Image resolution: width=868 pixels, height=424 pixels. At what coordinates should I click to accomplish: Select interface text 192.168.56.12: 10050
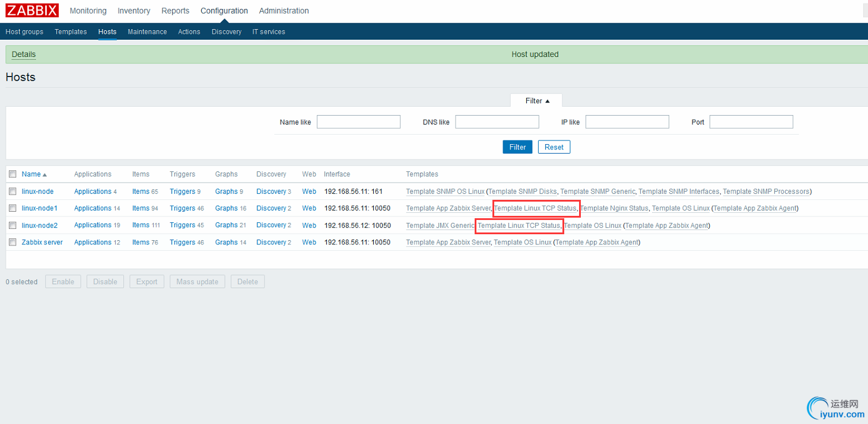tap(358, 225)
